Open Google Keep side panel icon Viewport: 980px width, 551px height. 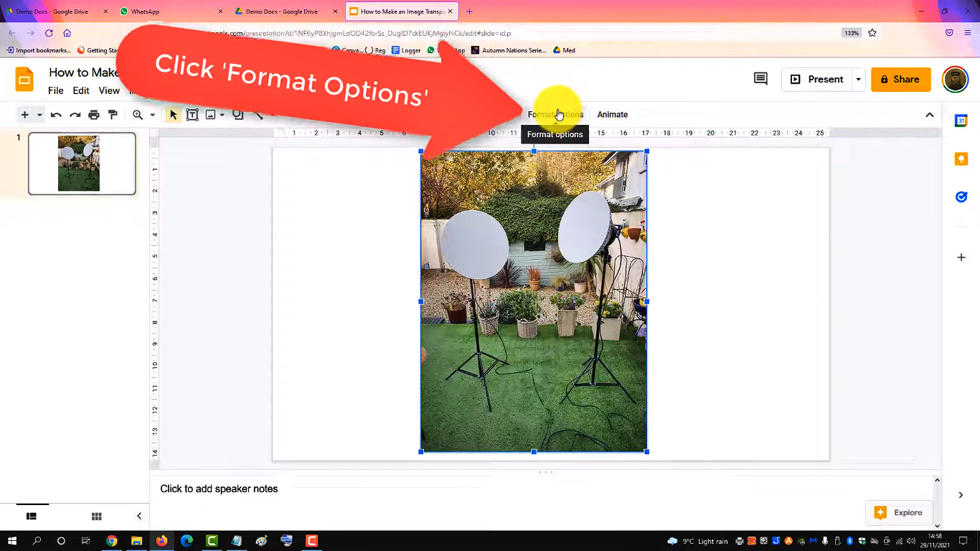click(x=961, y=159)
